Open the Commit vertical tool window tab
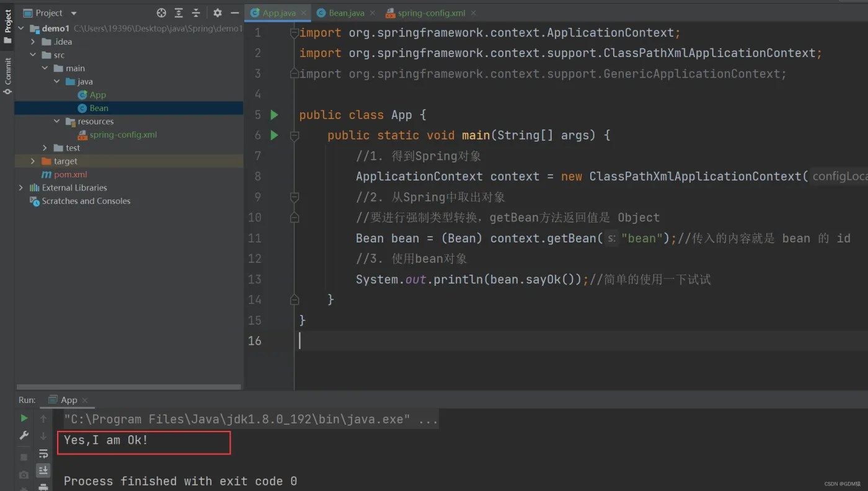Image resolution: width=868 pixels, height=491 pixels. [x=7, y=76]
